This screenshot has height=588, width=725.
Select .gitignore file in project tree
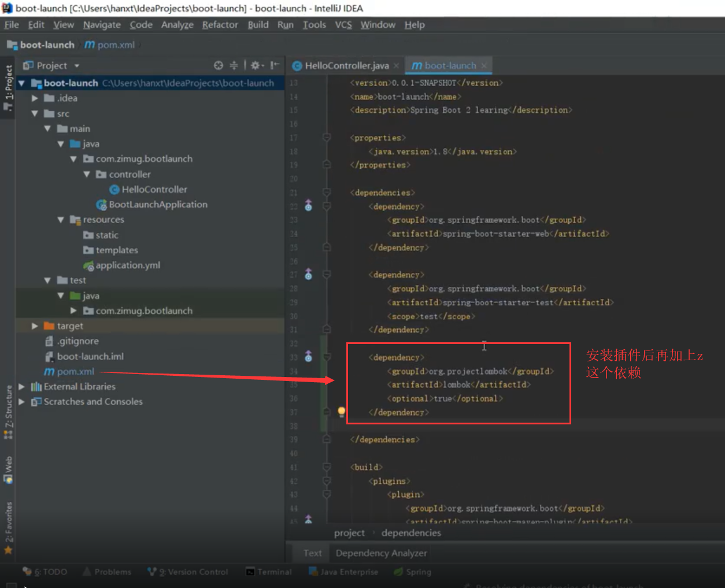(x=71, y=341)
